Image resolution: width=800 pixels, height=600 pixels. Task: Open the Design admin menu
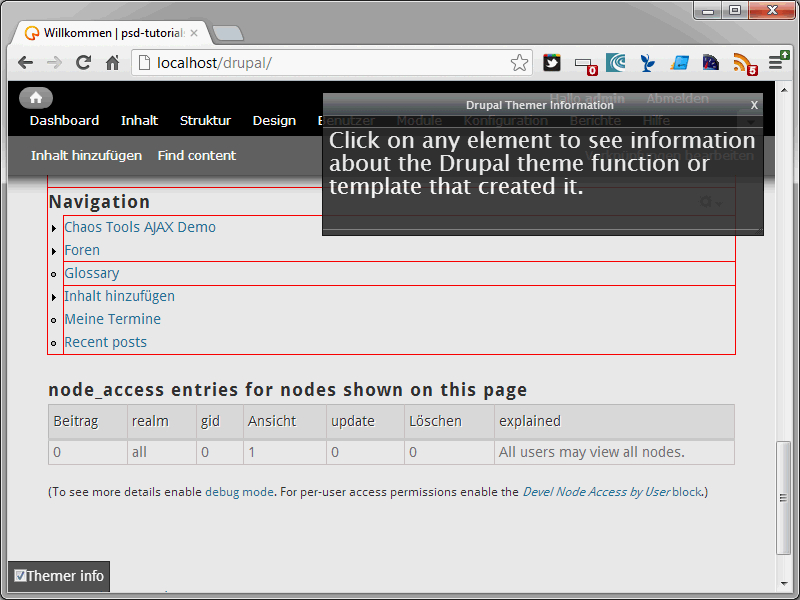pos(274,120)
